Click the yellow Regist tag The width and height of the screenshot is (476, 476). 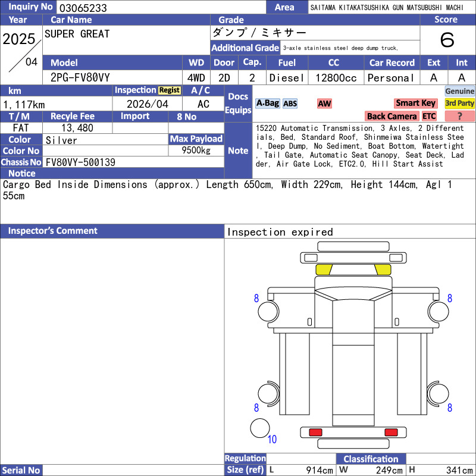point(170,90)
